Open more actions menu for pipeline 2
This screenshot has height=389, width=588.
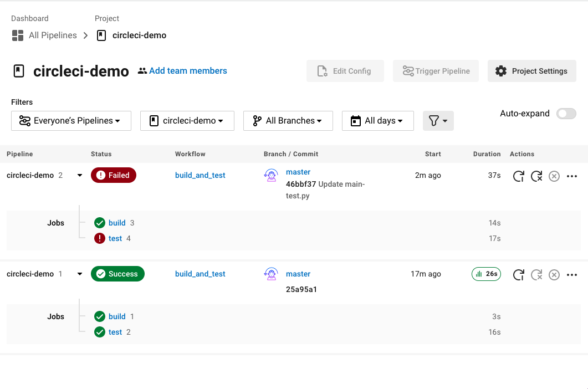[x=572, y=176]
